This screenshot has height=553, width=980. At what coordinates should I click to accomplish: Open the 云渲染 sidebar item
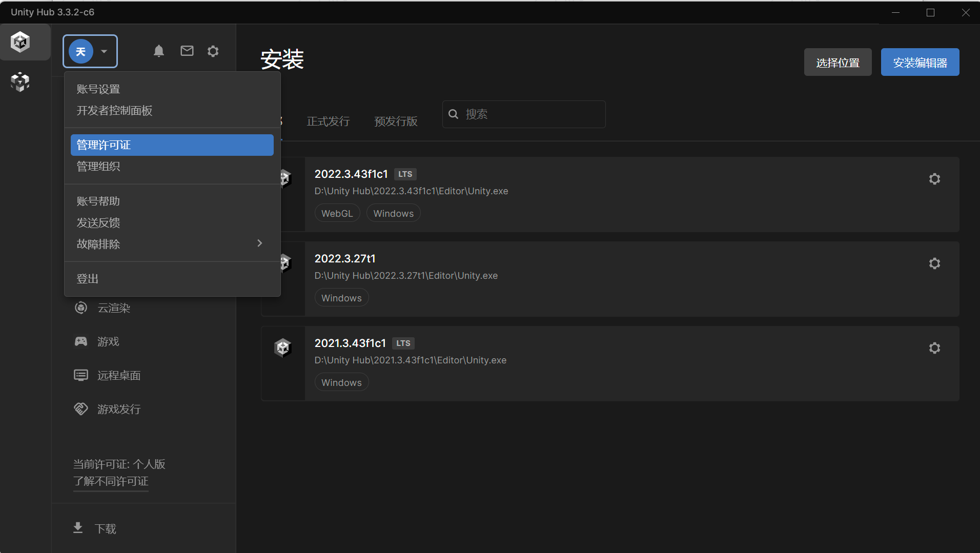pyautogui.click(x=114, y=308)
